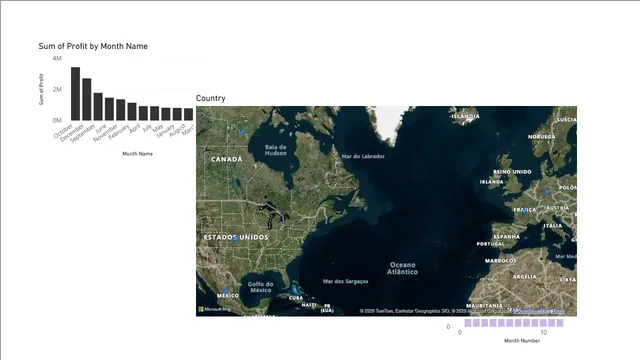Click the 'ITÁLIA' map label
The width and height of the screenshot is (640, 360).
pos(553,226)
